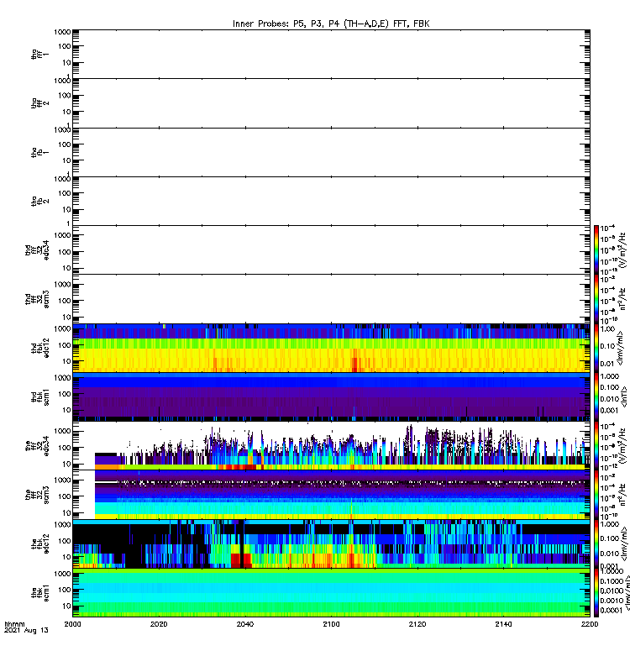Image resolution: width=630 pixels, height=672 pixels.
Task: Click the empty 'tha fb 2' plot panel
Action: pos(331,201)
